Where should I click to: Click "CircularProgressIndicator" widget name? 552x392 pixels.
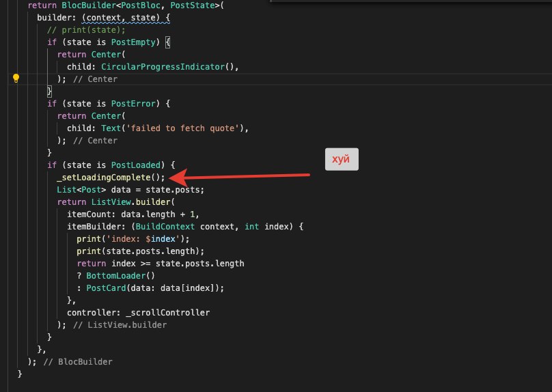point(163,67)
